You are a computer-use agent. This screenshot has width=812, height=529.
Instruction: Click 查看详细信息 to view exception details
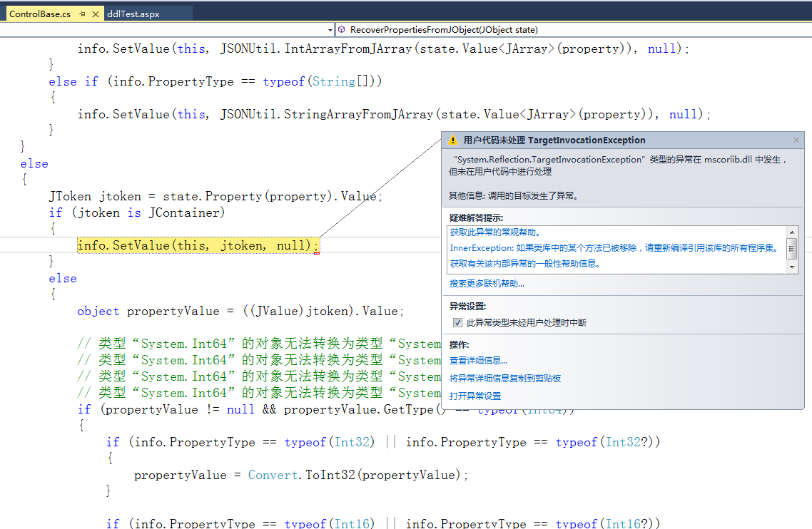(478, 361)
